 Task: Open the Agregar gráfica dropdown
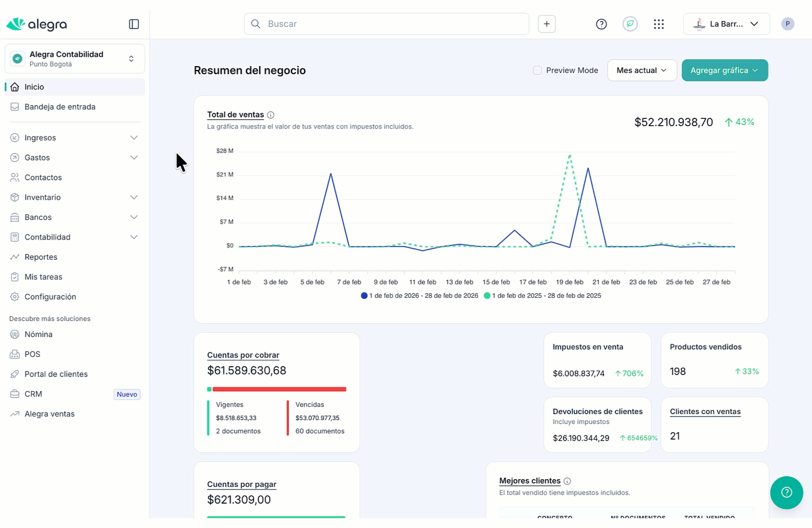click(x=724, y=70)
